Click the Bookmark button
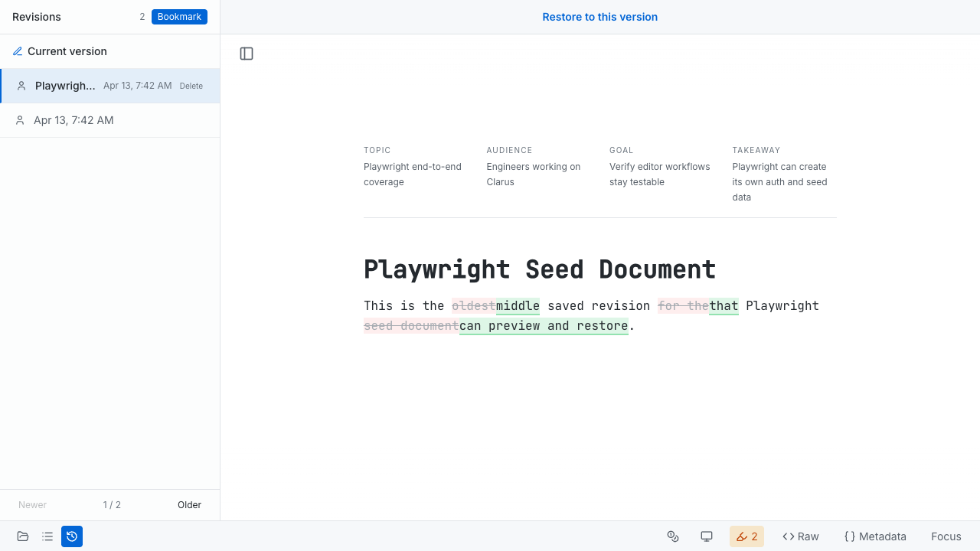980x551 pixels. coord(179,17)
